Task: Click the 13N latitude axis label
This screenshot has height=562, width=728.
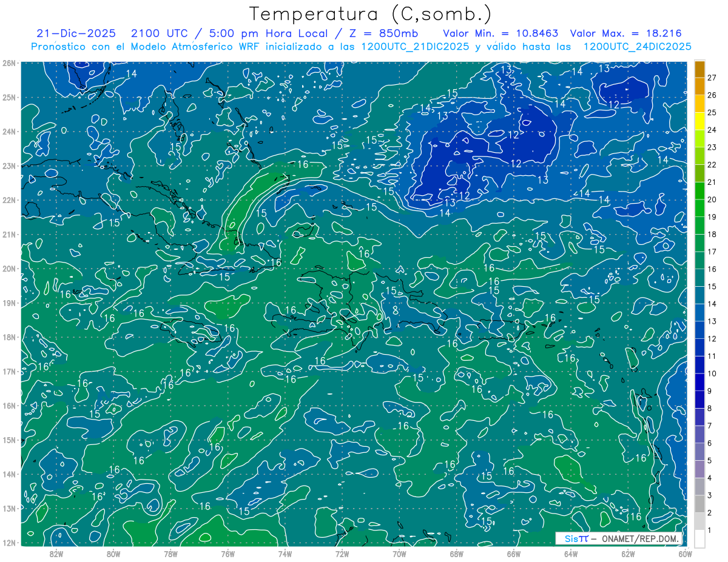Action: point(9,508)
